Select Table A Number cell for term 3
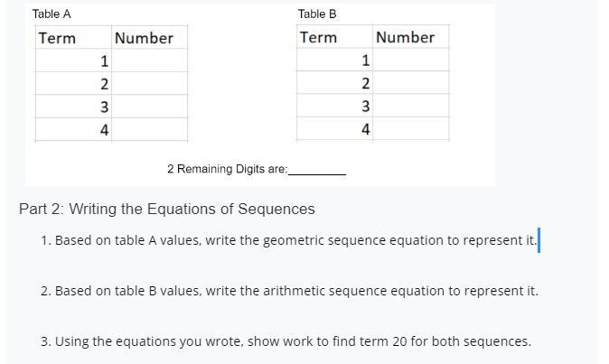Screen dimensions: 609x364 [x=149, y=107]
